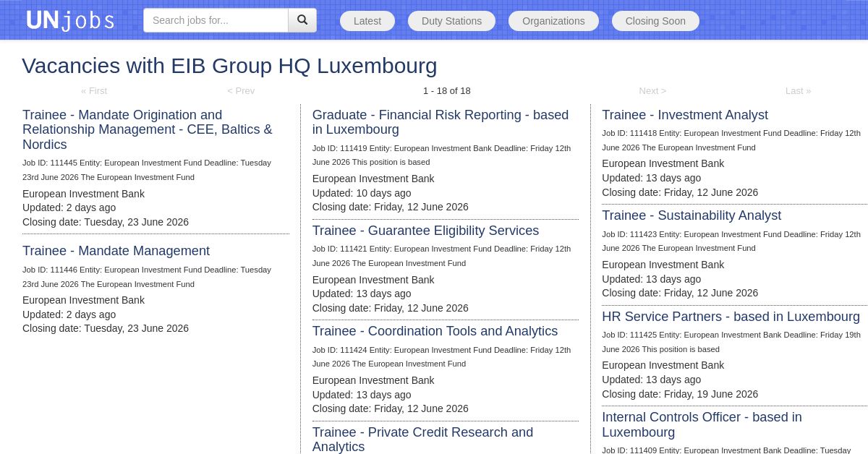Open Graduate - Financial Risk Reporting vacancy
The image size is (868, 454).
click(441, 122)
